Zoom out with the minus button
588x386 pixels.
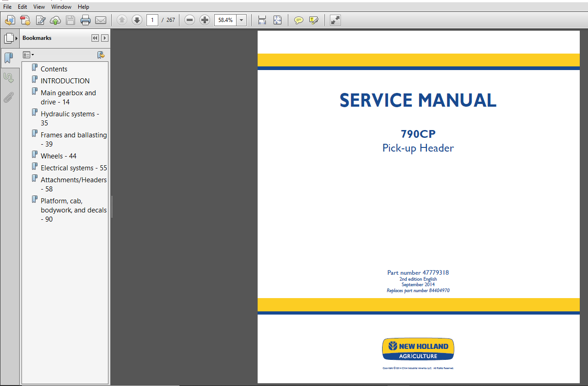click(190, 20)
